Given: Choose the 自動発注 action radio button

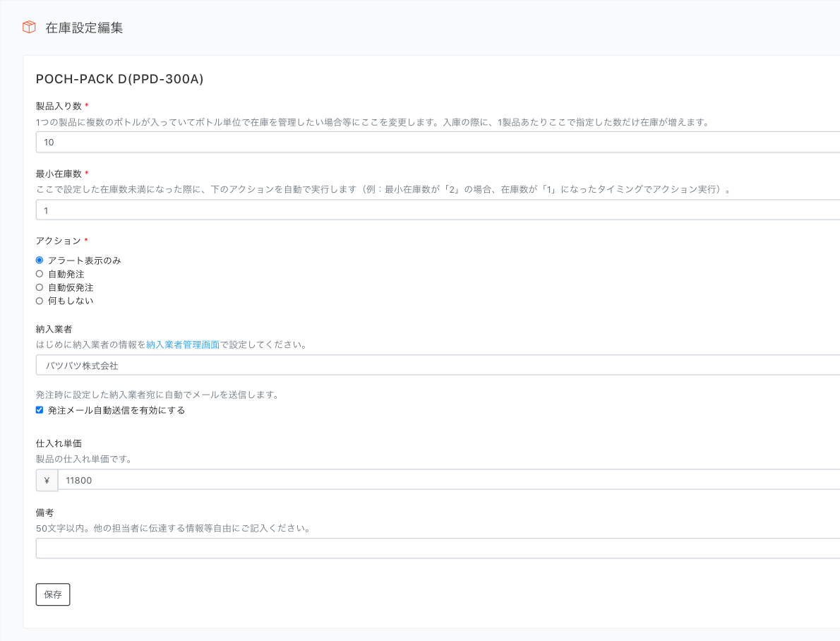Looking at the screenshot, I should click(40, 274).
